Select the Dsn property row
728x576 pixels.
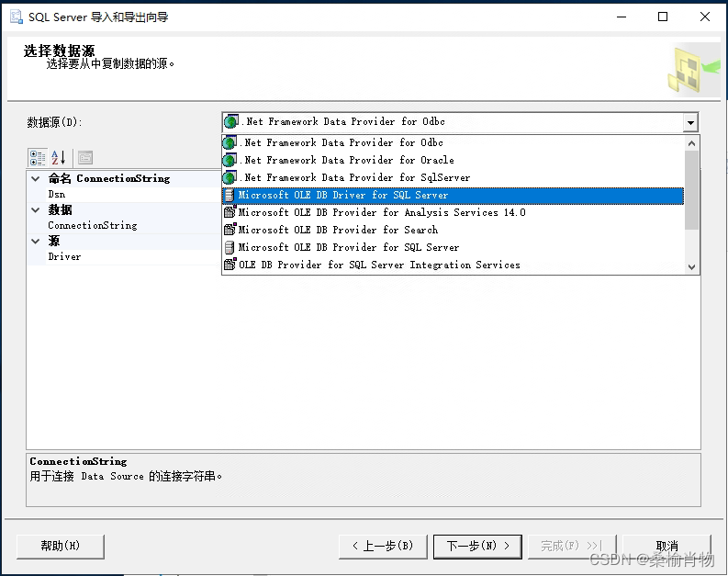(125, 195)
